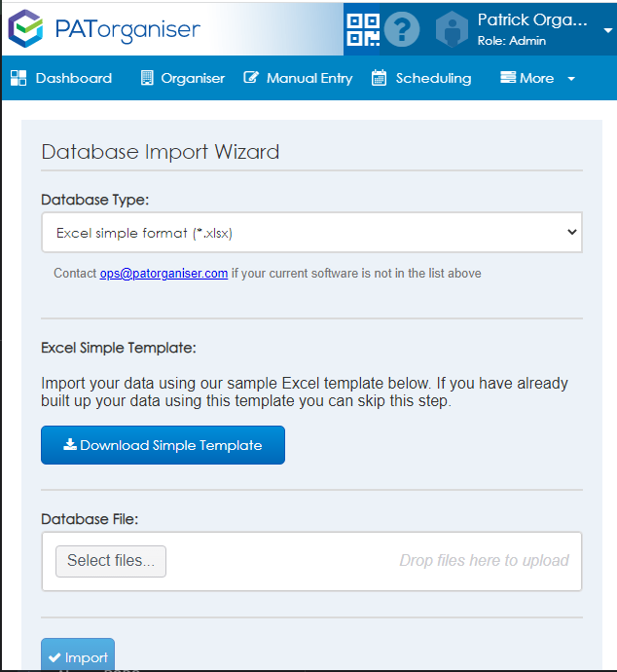This screenshot has height=672, width=617.
Task: Click the Select files... button
Action: click(111, 561)
